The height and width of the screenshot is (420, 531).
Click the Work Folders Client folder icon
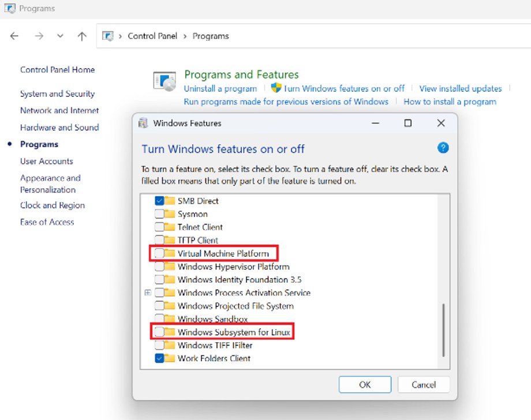tap(170, 358)
